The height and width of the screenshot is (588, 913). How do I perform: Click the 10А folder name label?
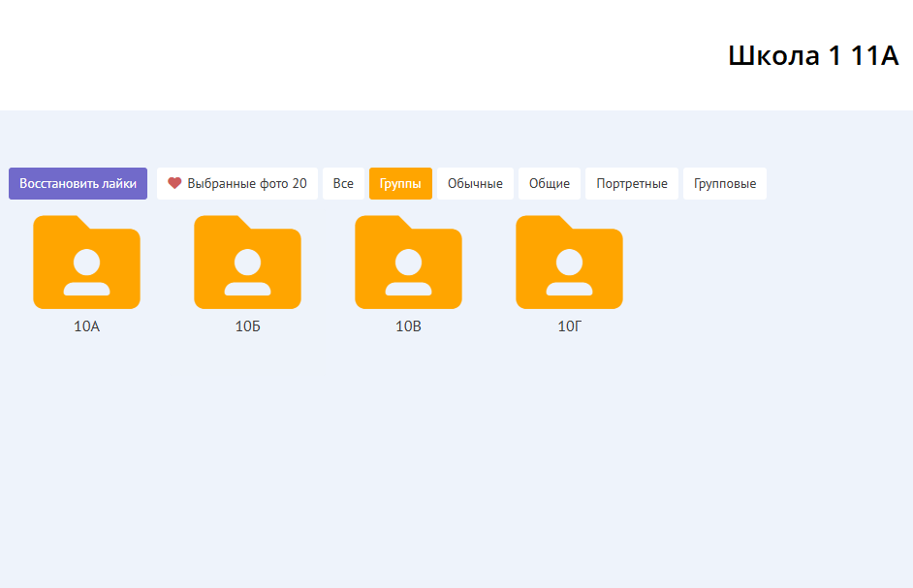87,326
